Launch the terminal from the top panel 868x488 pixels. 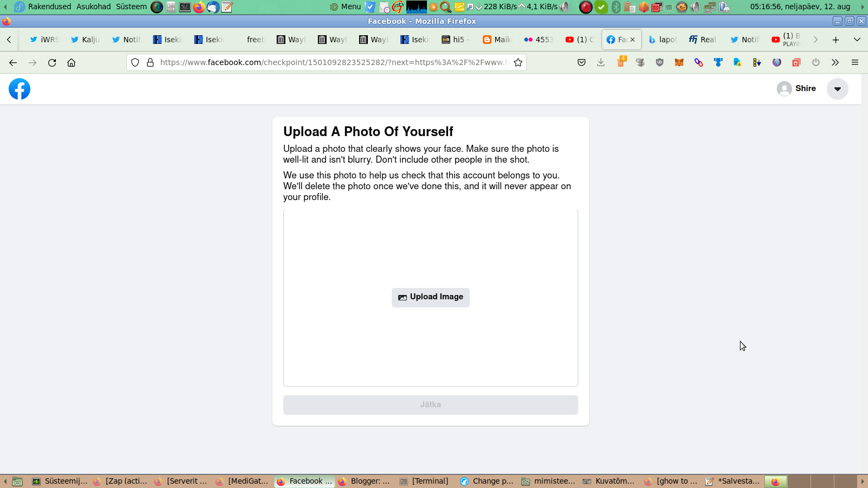tap(185, 7)
